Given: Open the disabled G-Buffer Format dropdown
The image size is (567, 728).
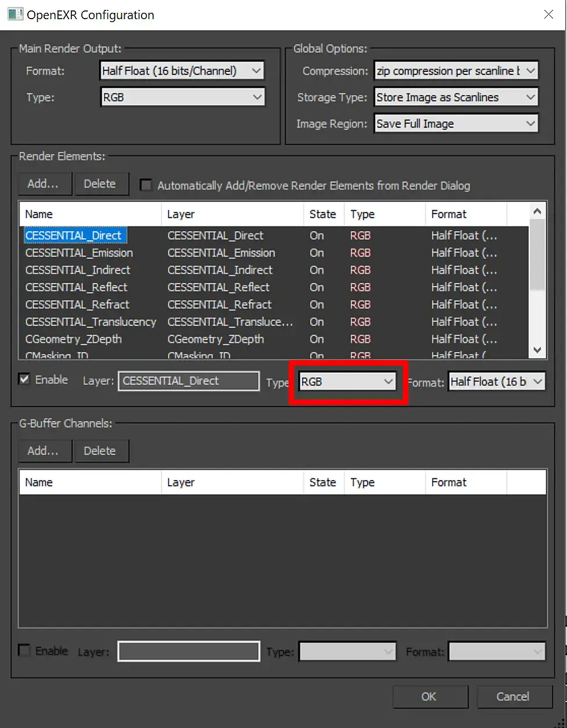Looking at the screenshot, I should 497,651.
